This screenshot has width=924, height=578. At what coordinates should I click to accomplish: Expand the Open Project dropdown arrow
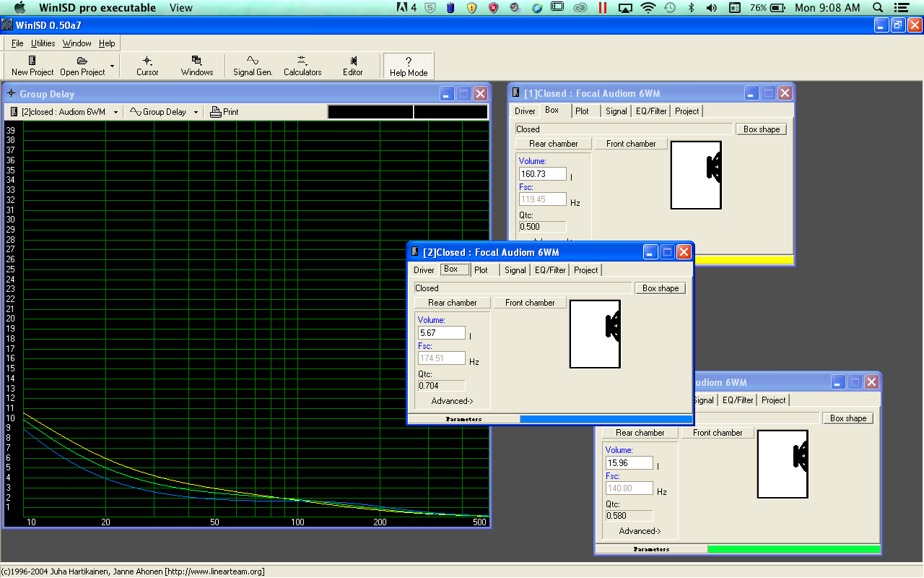112,66
